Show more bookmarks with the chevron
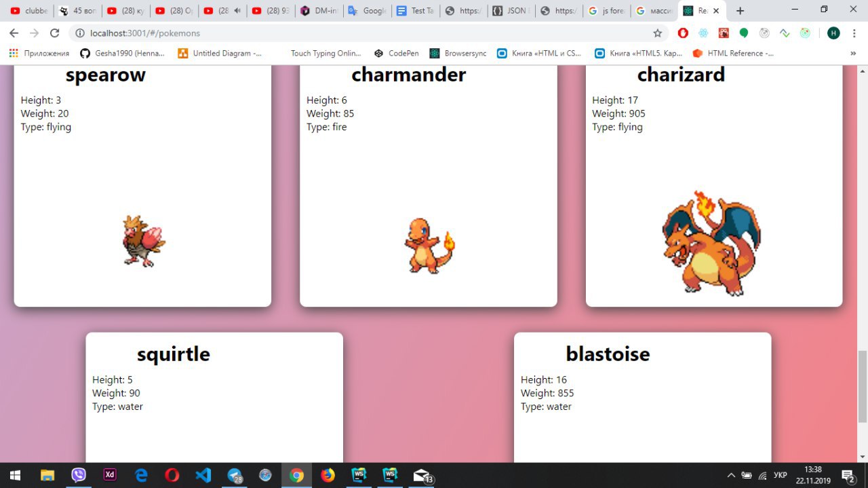868x488 pixels. pyautogui.click(x=853, y=53)
